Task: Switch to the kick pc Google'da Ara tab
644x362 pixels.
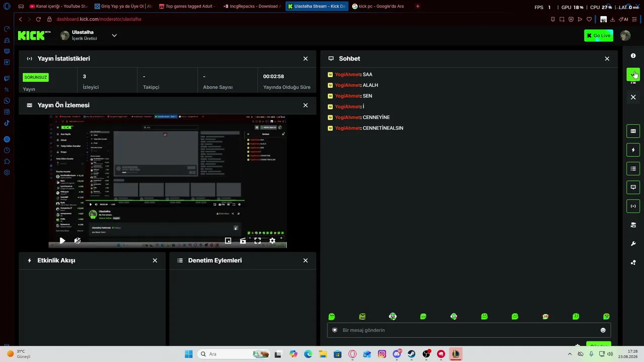Action: point(380,7)
